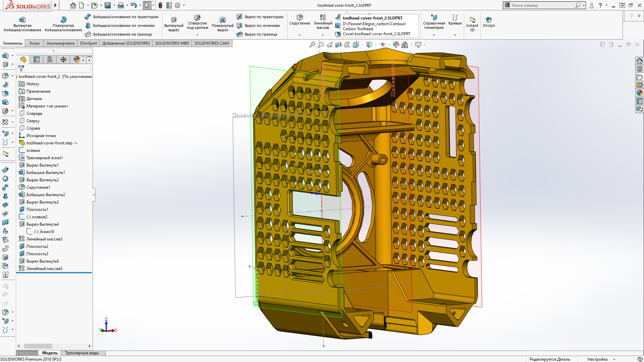The image size is (644, 362).
Task: Choose Повернутый вырез tool
Action: click(x=223, y=24)
